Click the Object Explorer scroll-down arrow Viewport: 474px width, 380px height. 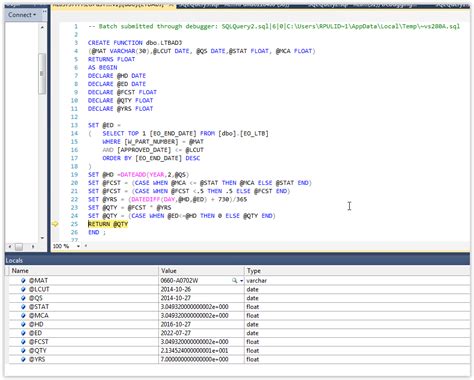click(42, 238)
